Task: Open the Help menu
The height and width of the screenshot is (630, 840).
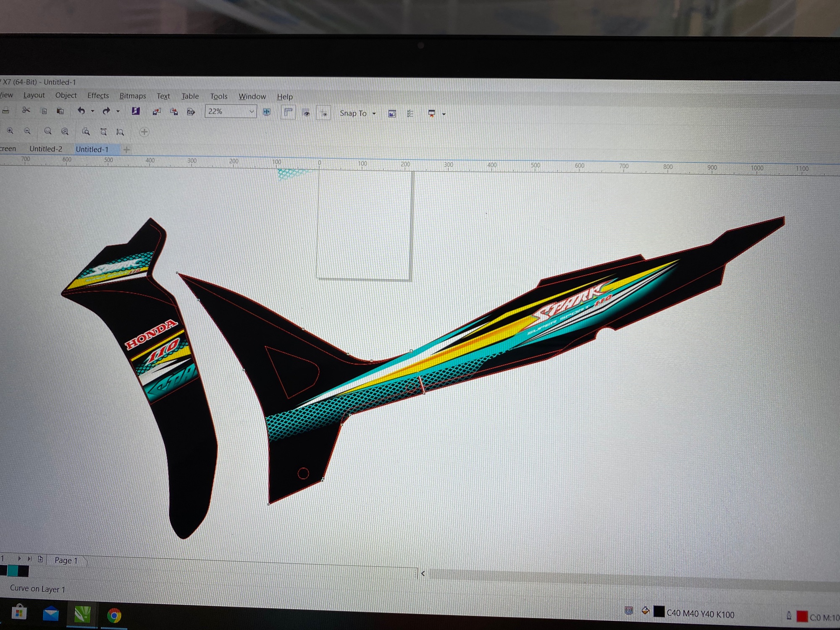Action: tap(285, 97)
